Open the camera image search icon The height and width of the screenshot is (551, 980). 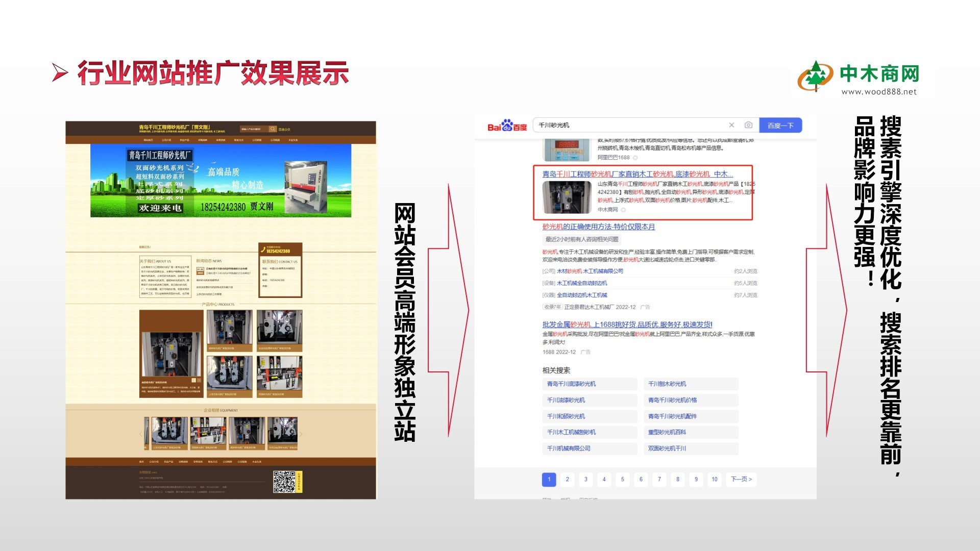click(x=748, y=125)
